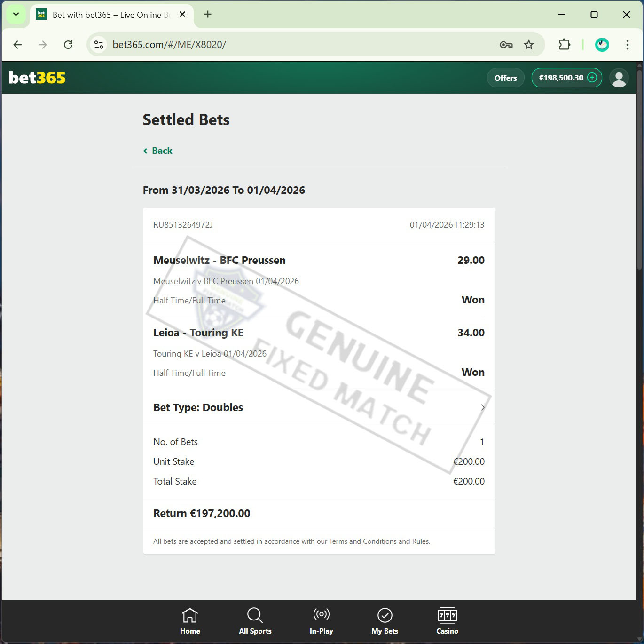Open the browser extensions puzzle icon
This screenshot has height=644, width=644.
(x=564, y=45)
